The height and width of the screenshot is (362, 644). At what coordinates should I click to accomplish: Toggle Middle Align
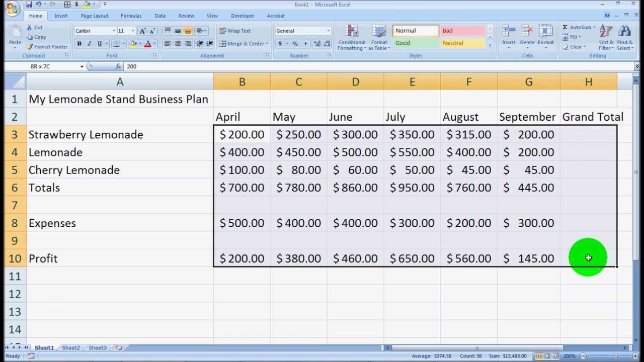178,31
